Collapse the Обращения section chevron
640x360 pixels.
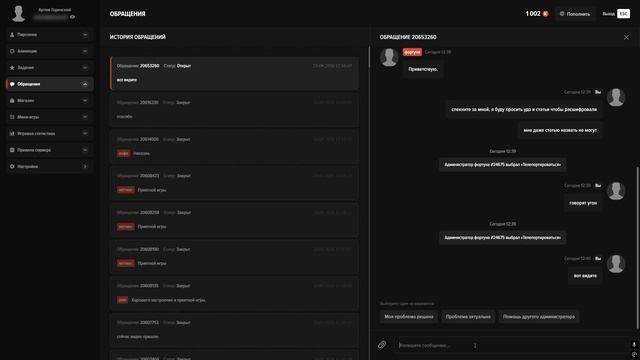click(x=85, y=84)
